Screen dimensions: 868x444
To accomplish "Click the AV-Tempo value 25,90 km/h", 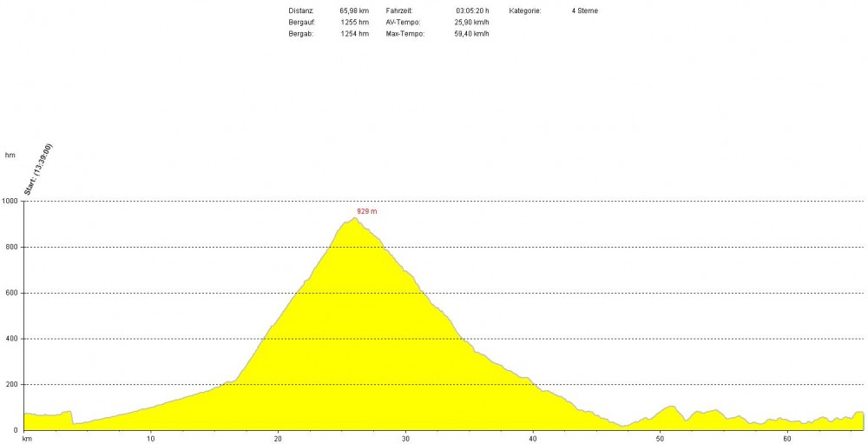I will pyautogui.click(x=471, y=23).
